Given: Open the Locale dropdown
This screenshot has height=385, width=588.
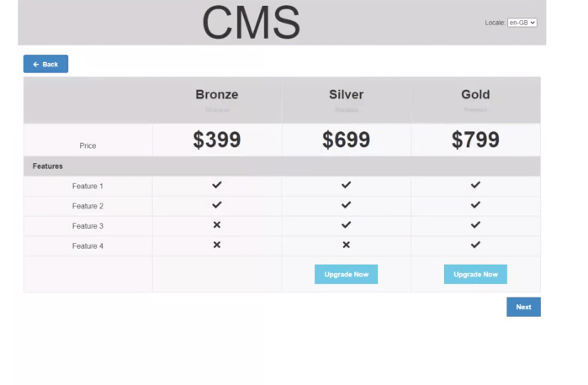Looking at the screenshot, I should pyautogui.click(x=522, y=23).
